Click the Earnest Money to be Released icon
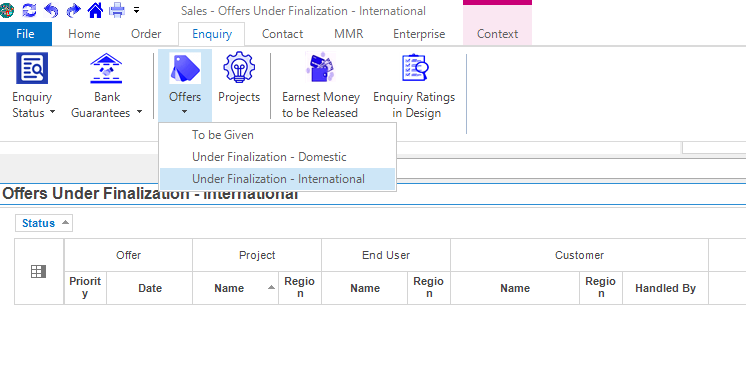This screenshot has height=391, width=746. click(x=321, y=68)
